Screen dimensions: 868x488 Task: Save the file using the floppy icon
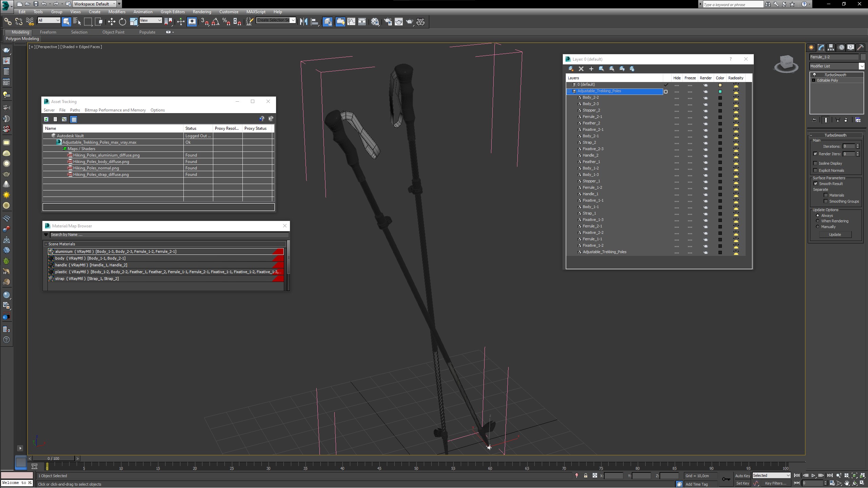36,4
